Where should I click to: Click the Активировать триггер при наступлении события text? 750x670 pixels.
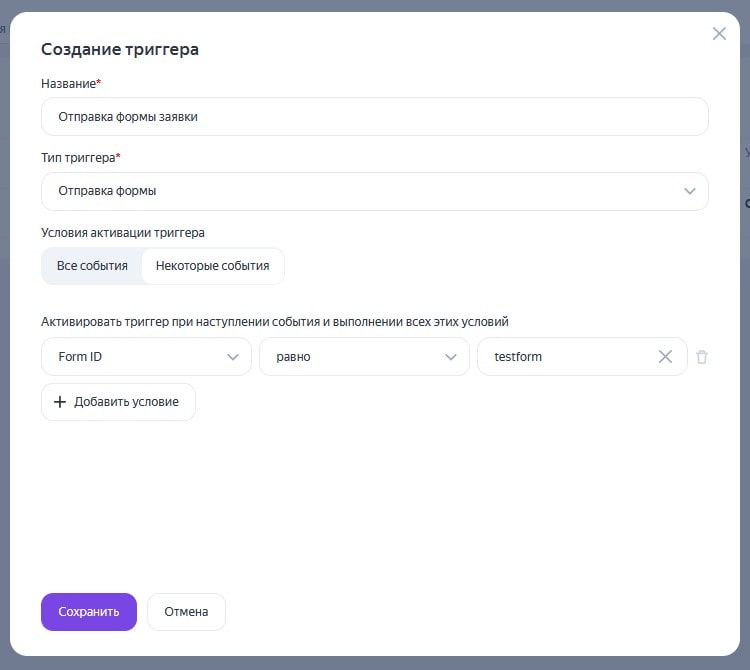(275, 322)
